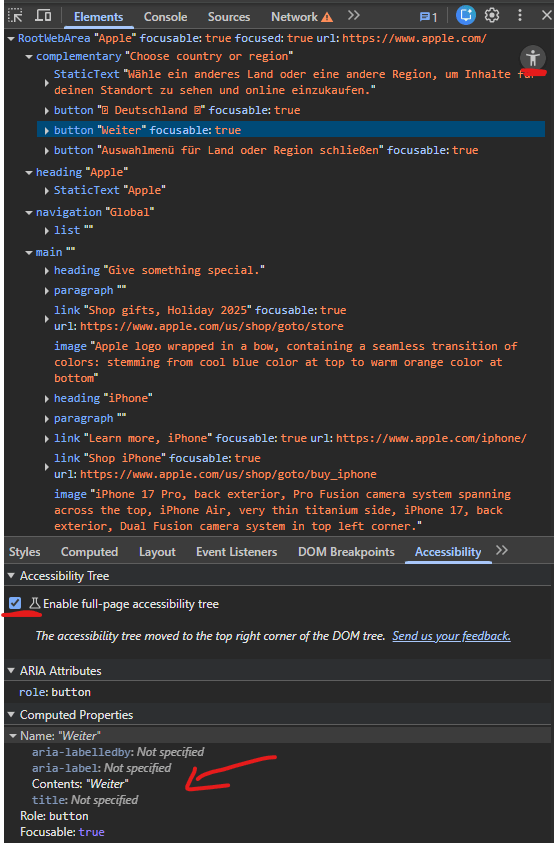Collapse the ARIA Attributes section
The width and height of the screenshot is (554, 843).
point(11,671)
